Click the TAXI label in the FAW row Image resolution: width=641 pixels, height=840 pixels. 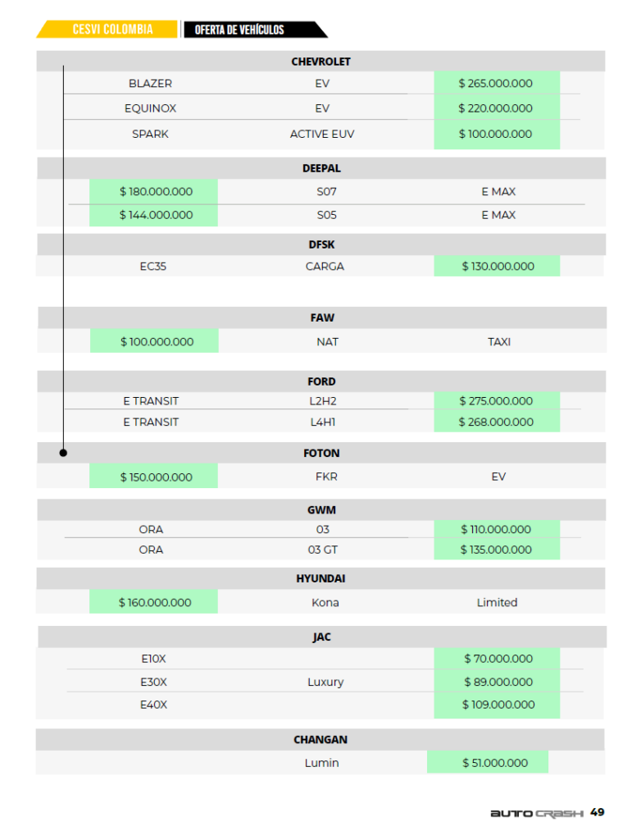[498, 341]
